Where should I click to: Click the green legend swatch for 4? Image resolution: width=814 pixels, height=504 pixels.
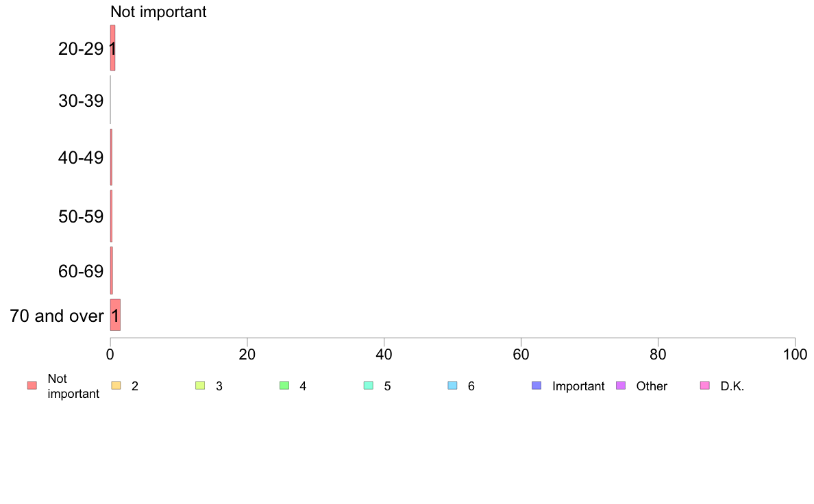coord(284,386)
